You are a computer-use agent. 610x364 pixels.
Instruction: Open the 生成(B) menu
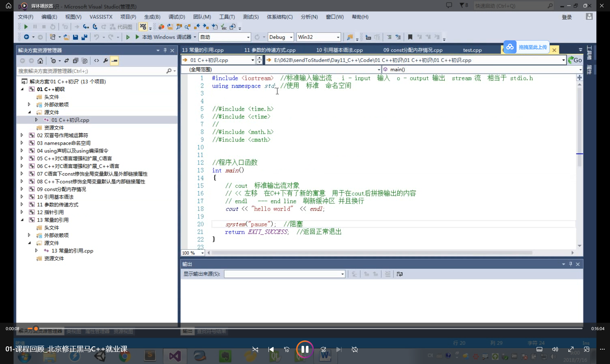[x=152, y=17]
